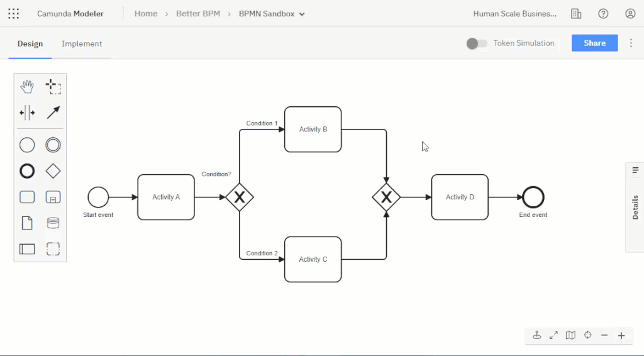Viewport: 644px width, 356px height.
Task: Open the Camunda app switcher grid
Action: click(x=14, y=14)
